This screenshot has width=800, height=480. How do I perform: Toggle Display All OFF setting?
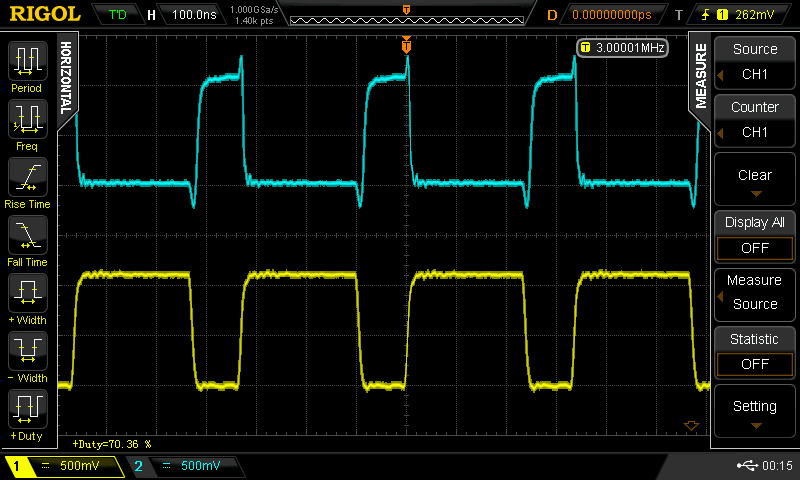coord(755,237)
